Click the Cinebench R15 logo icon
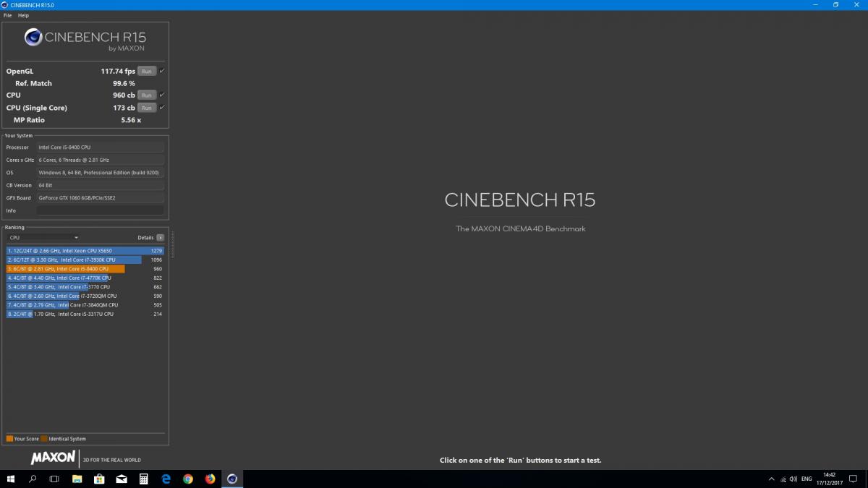 [33, 37]
